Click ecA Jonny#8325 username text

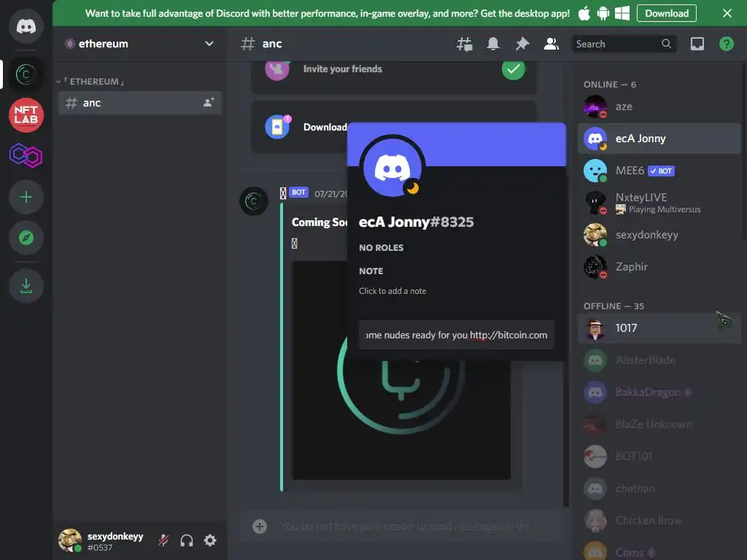416,222
